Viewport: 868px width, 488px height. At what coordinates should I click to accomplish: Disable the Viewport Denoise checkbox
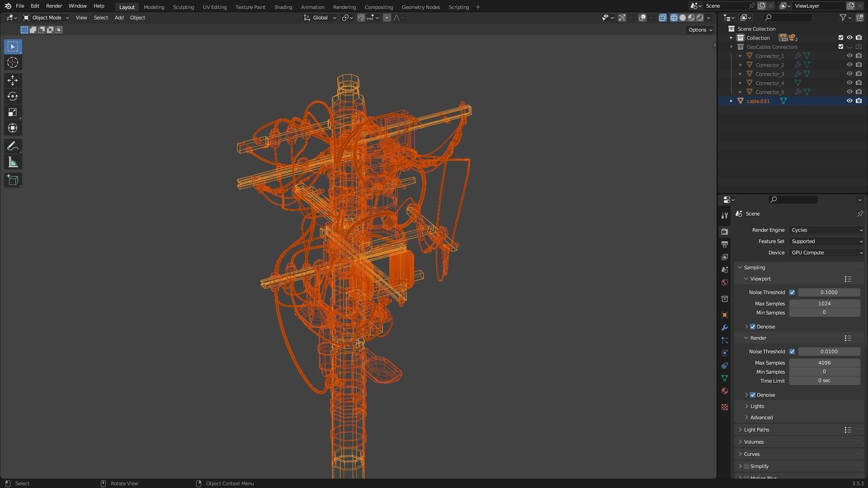753,327
